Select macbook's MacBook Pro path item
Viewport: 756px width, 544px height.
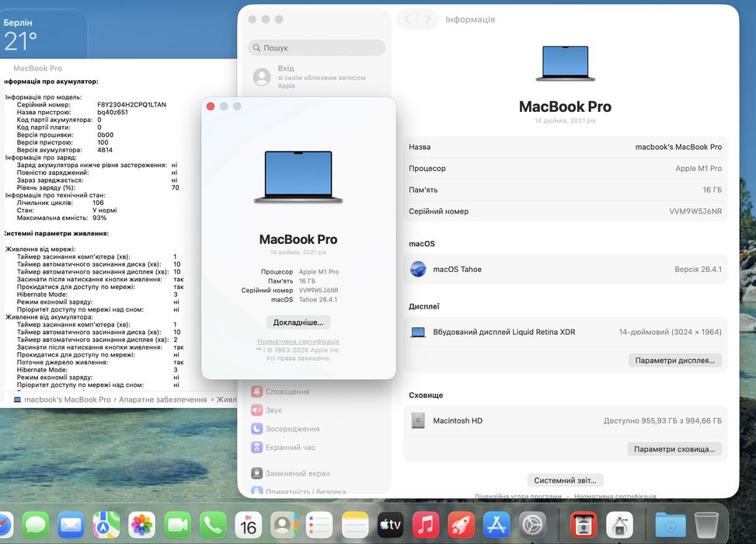[63, 399]
